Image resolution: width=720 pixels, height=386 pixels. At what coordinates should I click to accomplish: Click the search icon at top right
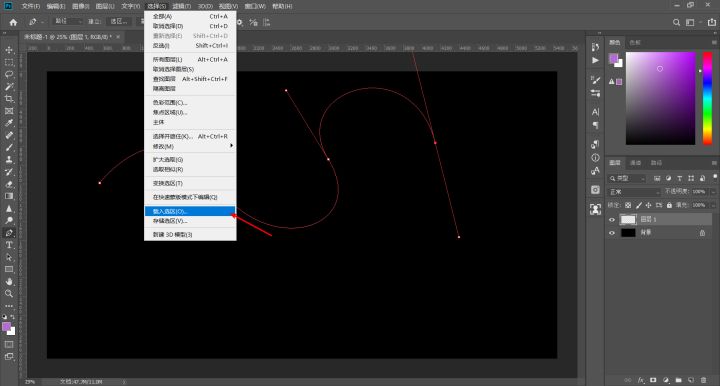click(x=676, y=22)
